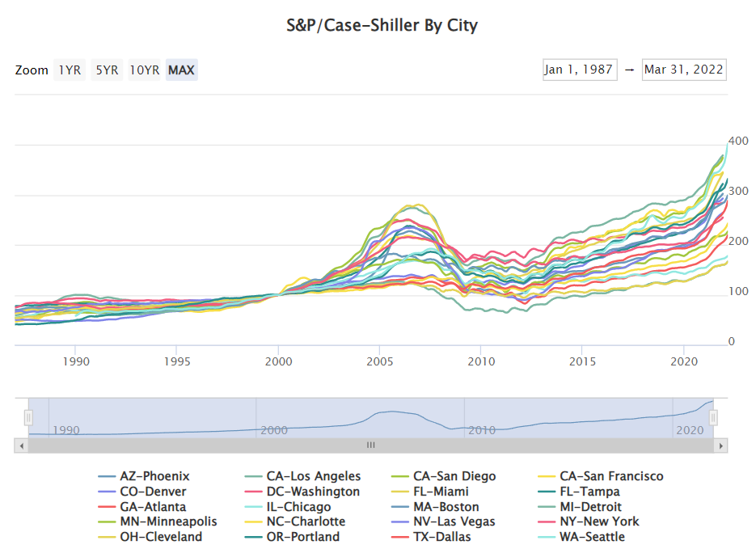Screen dimensions: 756x549
Task: Hide the MI-Detroit series
Action: (580, 507)
